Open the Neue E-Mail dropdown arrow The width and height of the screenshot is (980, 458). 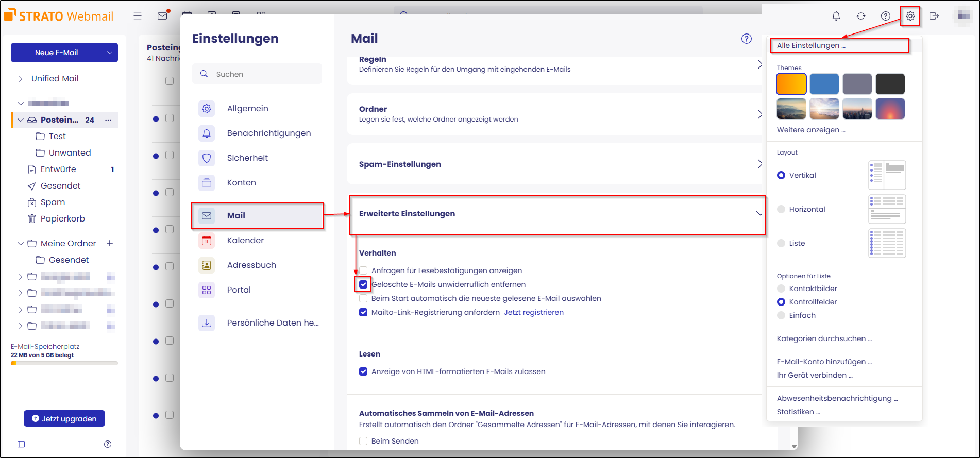[109, 53]
